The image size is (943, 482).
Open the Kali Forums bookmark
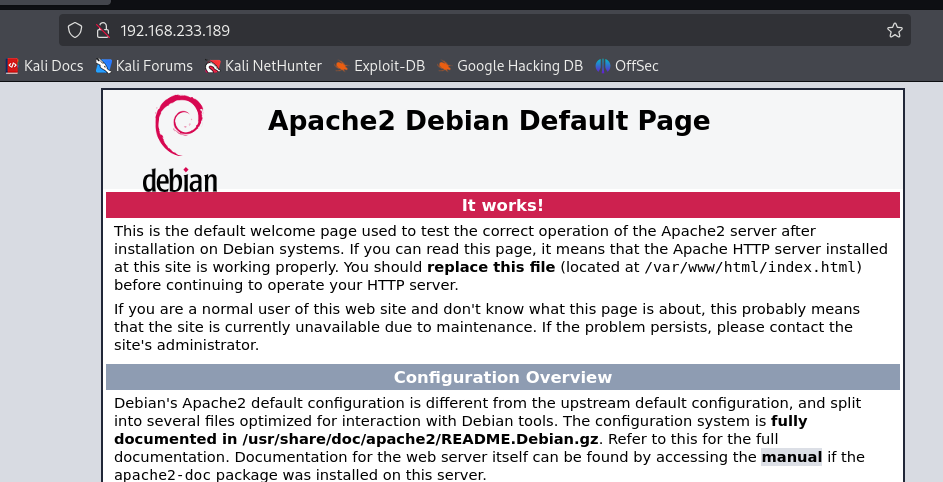click(144, 66)
